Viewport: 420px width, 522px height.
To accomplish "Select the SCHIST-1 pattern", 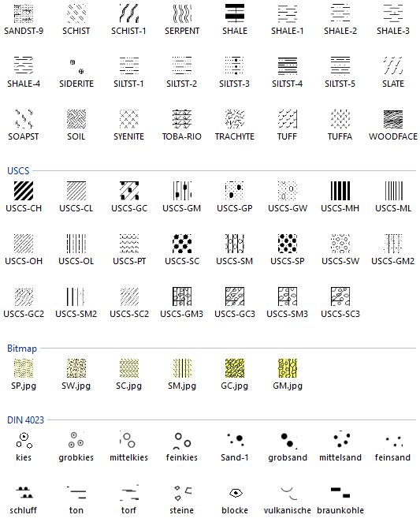I will 129,13.
